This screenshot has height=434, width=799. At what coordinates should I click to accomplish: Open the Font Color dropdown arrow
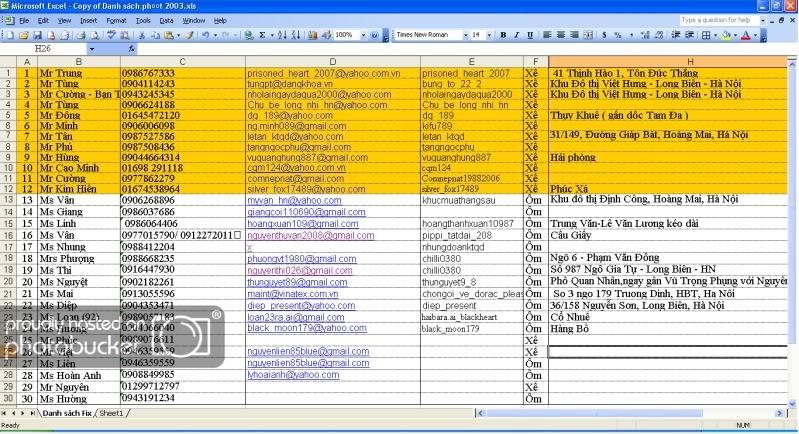pos(755,35)
